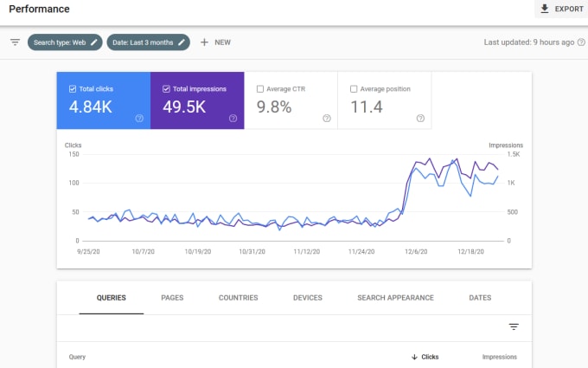Click the 10/19/20 date label on chart
Image resolution: width=588 pixels, height=368 pixels.
pos(198,252)
